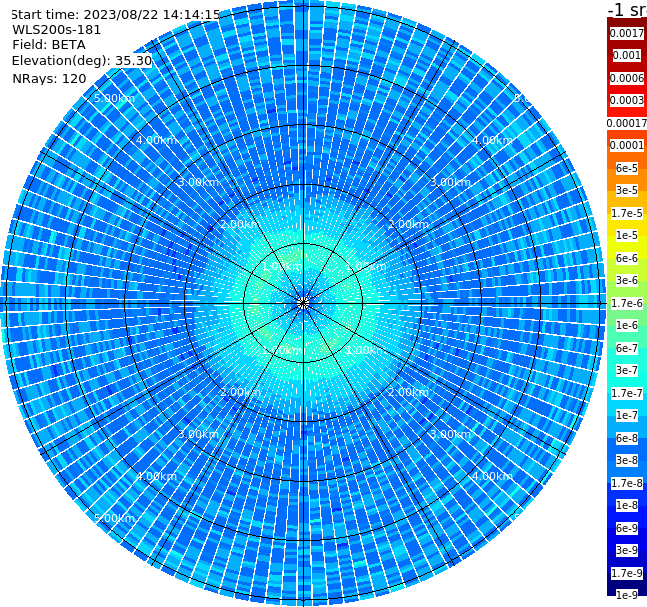This screenshot has width=647, height=607.
Task: Select the 4.00km ring label in northeast quadrant
Action: coord(492,140)
